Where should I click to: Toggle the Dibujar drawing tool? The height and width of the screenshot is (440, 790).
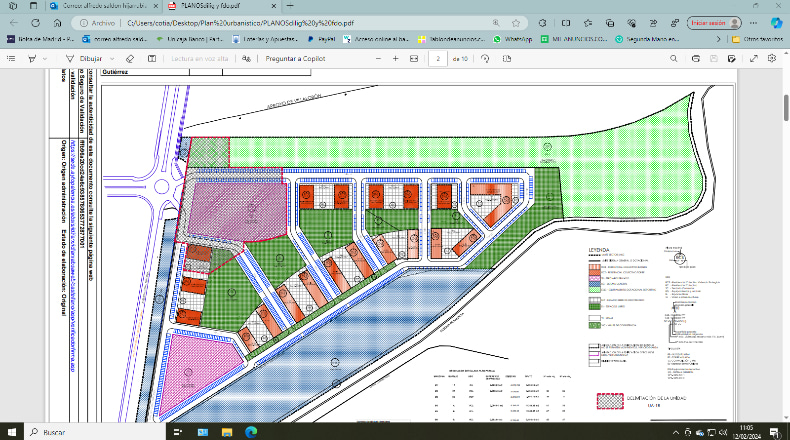[x=84, y=58]
